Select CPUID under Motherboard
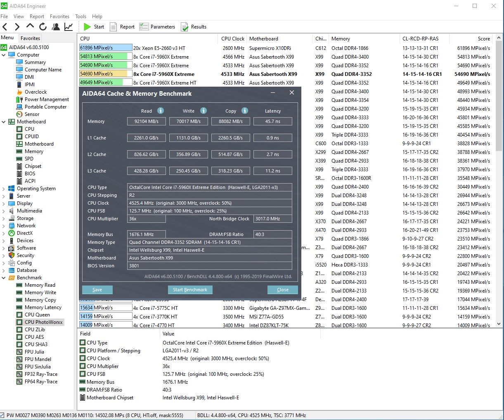 pos(31,137)
